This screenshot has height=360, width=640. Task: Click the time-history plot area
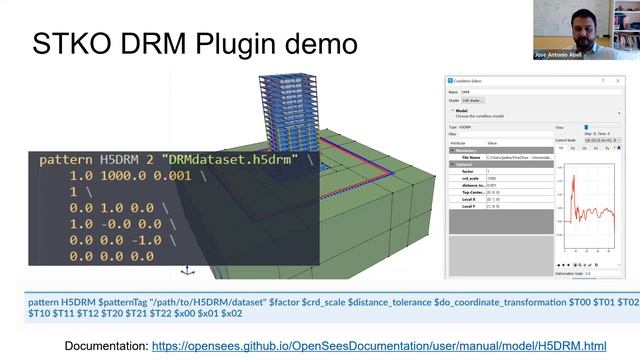pos(589,206)
